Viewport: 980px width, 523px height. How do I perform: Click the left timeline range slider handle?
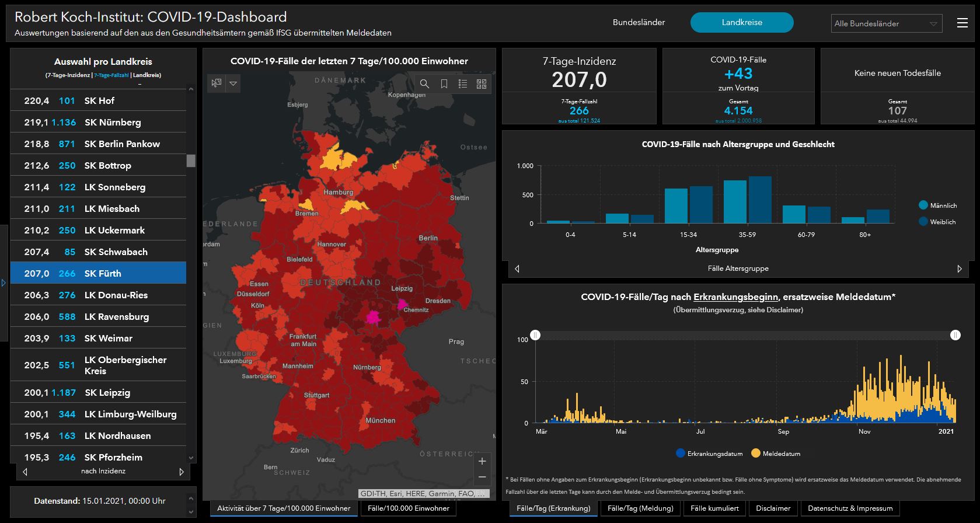pos(535,335)
